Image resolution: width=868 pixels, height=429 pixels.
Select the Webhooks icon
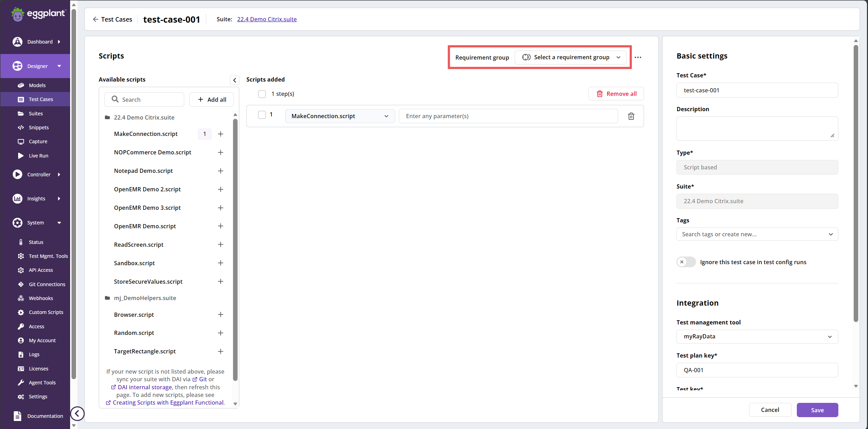point(22,298)
